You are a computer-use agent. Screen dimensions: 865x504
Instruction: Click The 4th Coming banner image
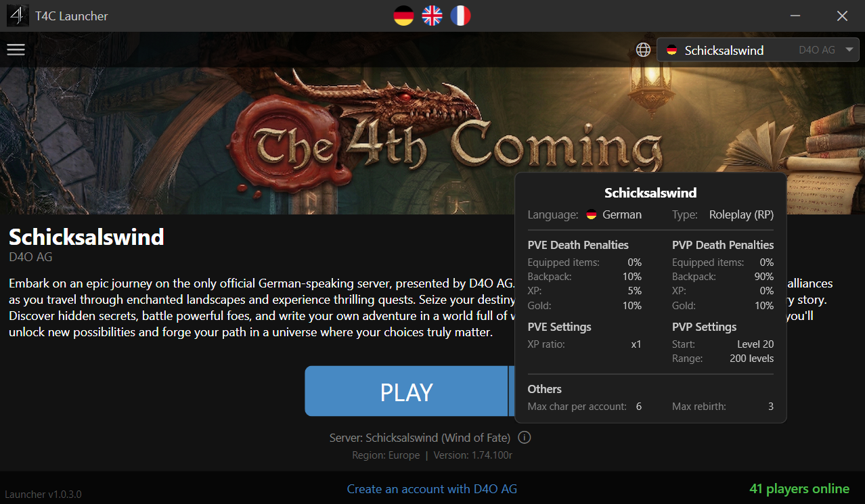pos(257,141)
